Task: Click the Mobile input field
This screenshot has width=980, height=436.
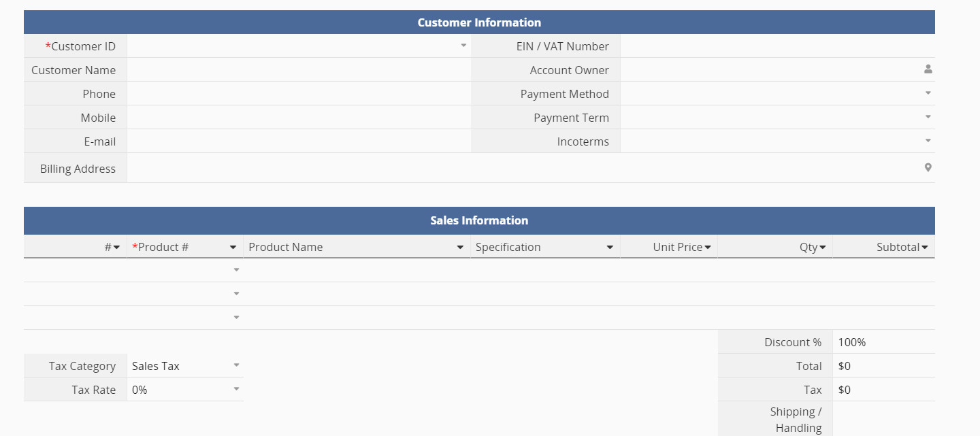Action: coord(299,117)
